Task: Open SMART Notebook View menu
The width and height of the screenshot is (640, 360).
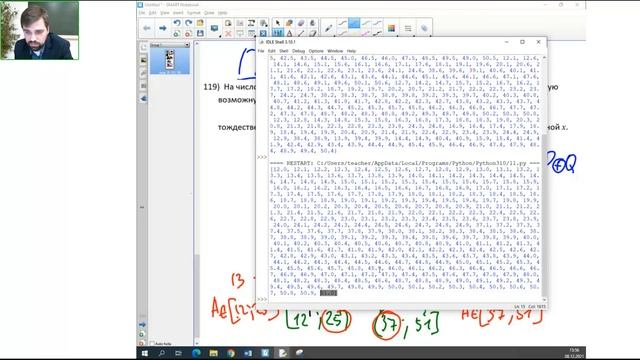Action: [164, 13]
